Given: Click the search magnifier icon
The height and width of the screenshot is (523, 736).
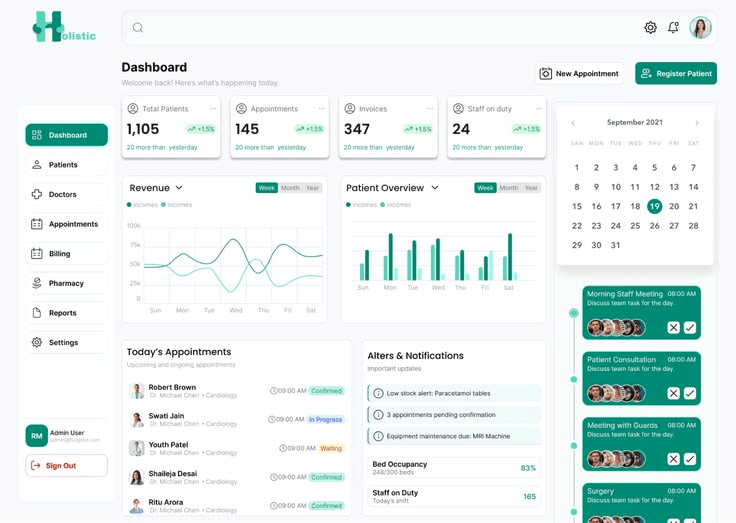Looking at the screenshot, I should coord(138,28).
